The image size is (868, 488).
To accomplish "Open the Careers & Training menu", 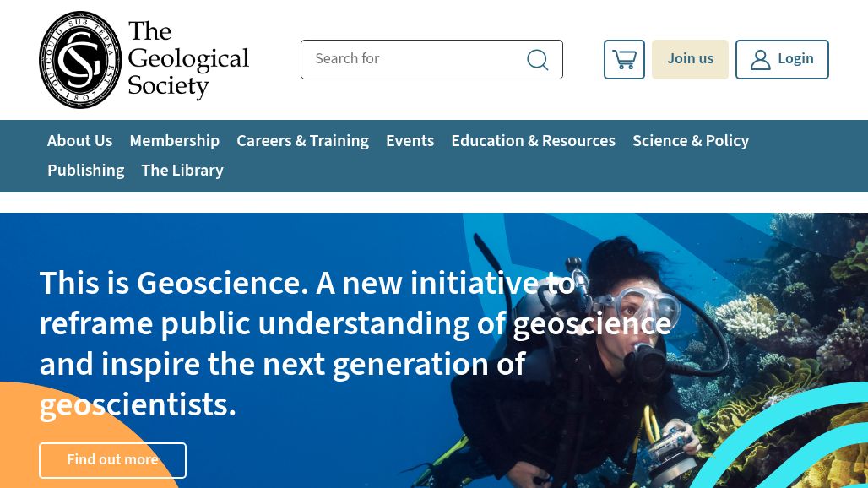I will pyautogui.click(x=302, y=141).
